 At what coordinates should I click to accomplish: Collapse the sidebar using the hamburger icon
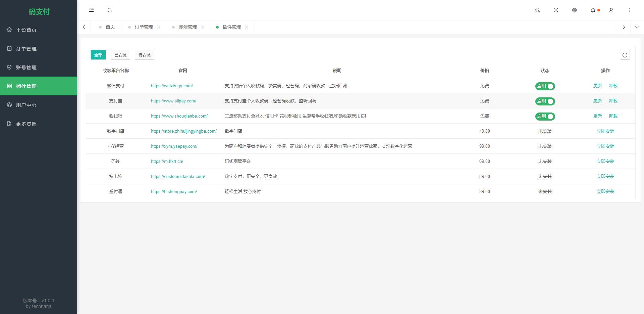pos(91,10)
